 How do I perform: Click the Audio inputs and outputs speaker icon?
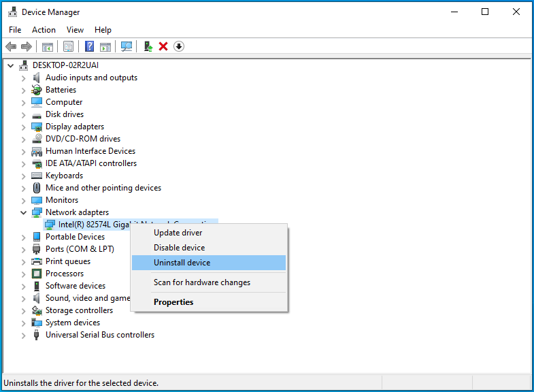coord(37,78)
